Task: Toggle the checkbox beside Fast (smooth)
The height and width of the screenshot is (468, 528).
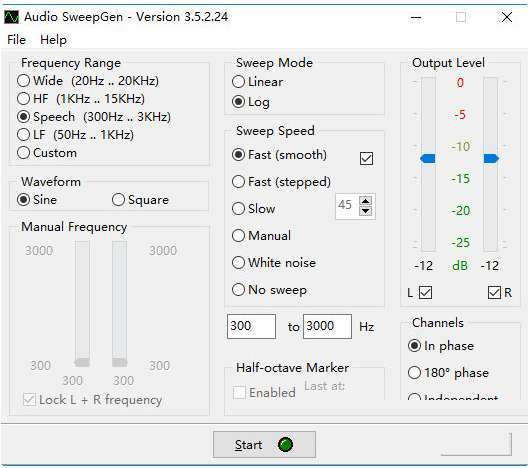Action: pyautogui.click(x=366, y=158)
